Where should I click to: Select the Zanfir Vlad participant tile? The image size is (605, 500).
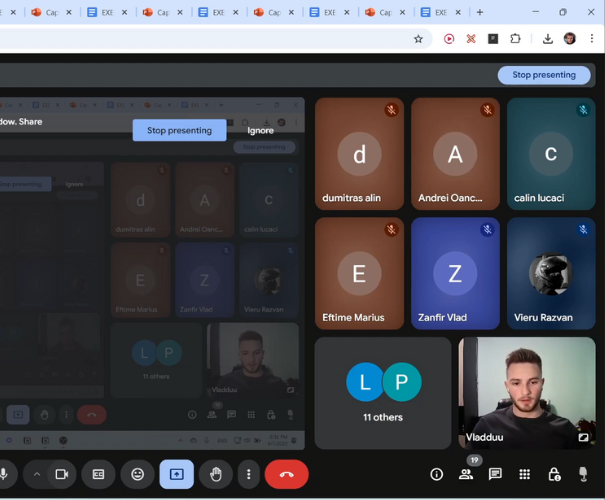[455, 273]
